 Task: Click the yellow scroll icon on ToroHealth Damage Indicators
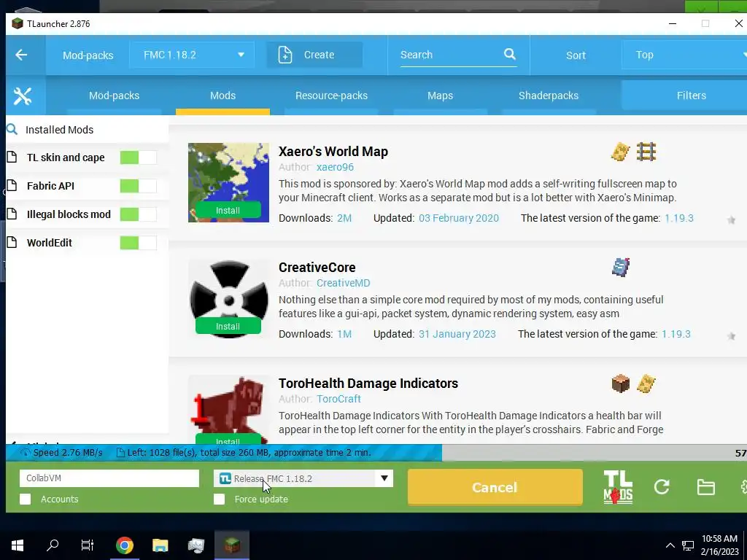point(646,384)
